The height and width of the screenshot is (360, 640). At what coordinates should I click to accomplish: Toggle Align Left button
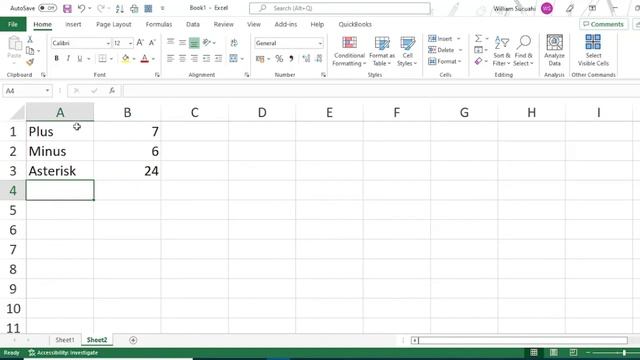pyautogui.click(x=171, y=59)
